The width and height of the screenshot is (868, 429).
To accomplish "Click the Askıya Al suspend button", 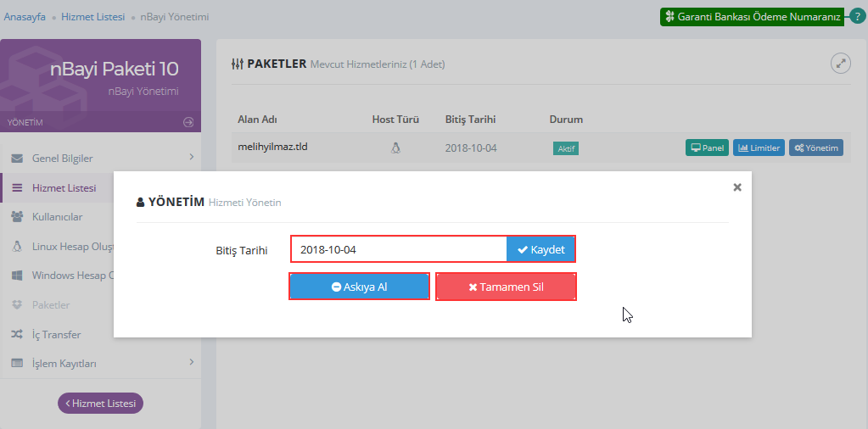I will 359,287.
